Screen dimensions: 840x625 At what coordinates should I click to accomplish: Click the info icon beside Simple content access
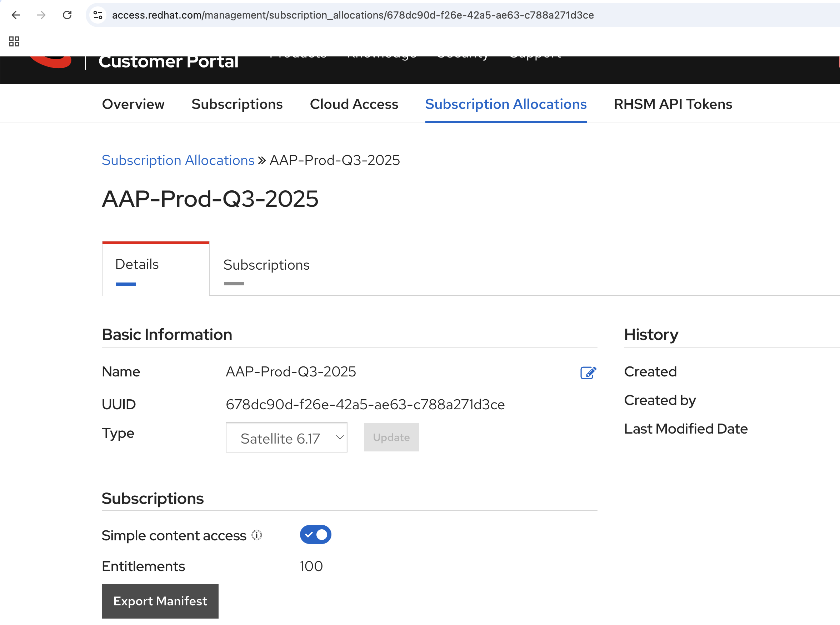click(x=256, y=535)
